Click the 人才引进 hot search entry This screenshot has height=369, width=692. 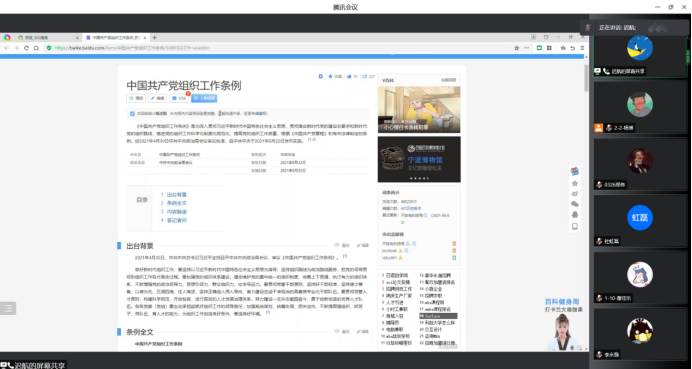pyautogui.click(x=395, y=302)
